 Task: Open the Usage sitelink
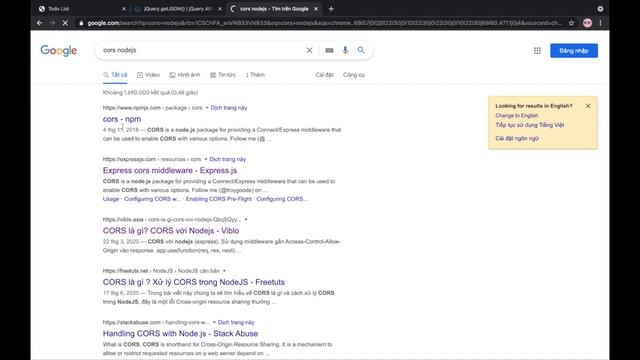111,199
